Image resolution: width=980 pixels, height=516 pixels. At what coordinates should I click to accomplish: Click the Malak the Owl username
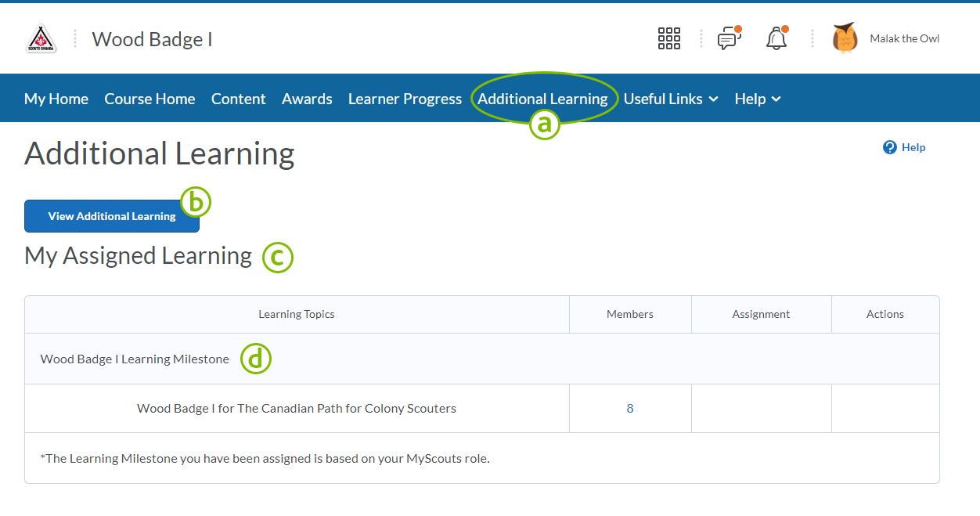tap(905, 38)
